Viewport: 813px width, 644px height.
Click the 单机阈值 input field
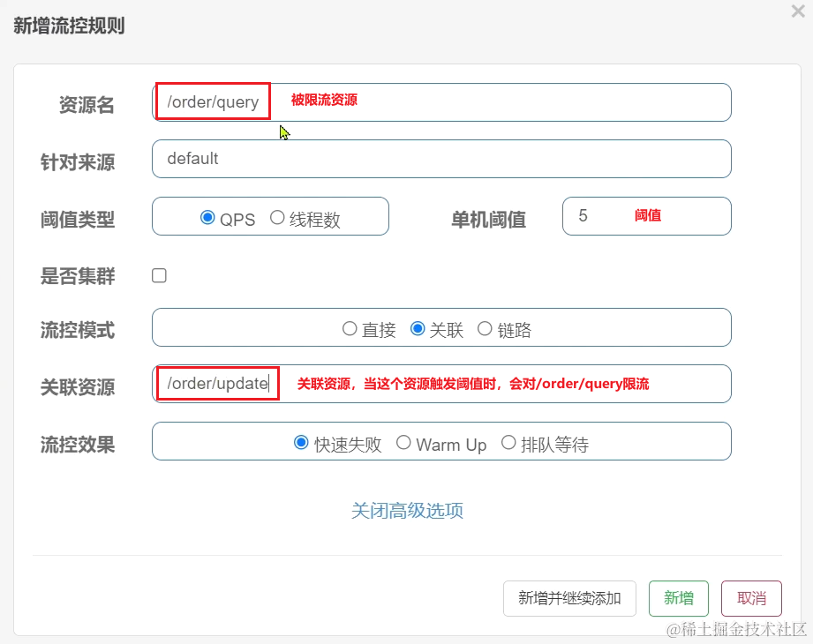[x=646, y=216]
